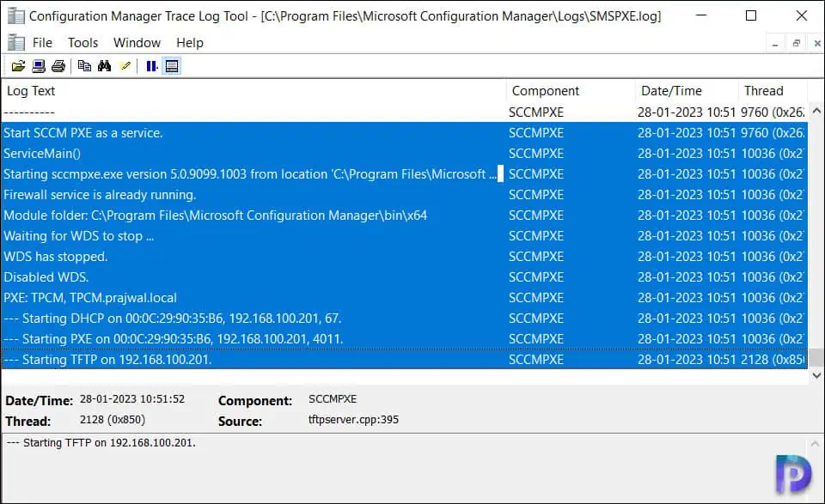Pause log updates with the Pause icon
Image resolution: width=825 pixels, height=504 pixels.
tap(151, 66)
